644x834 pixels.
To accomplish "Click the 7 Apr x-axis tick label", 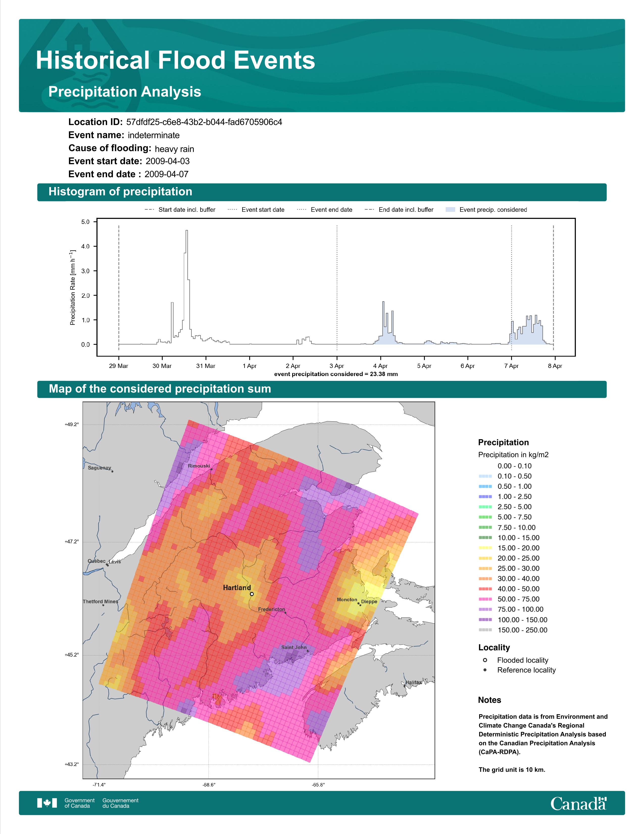I will pyautogui.click(x=511, y=366).
